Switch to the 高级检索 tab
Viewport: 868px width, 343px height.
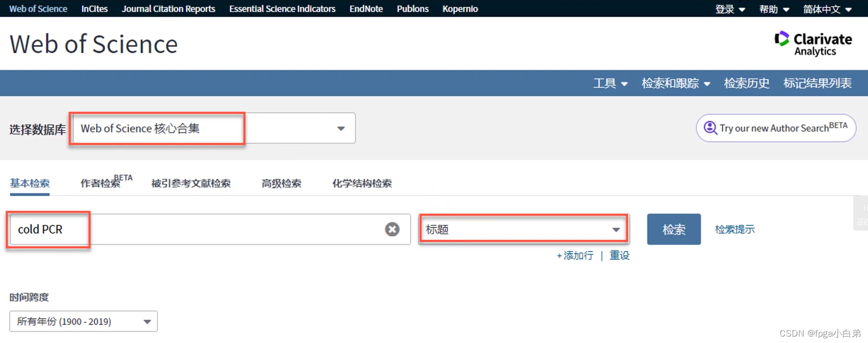coord(281,183)
